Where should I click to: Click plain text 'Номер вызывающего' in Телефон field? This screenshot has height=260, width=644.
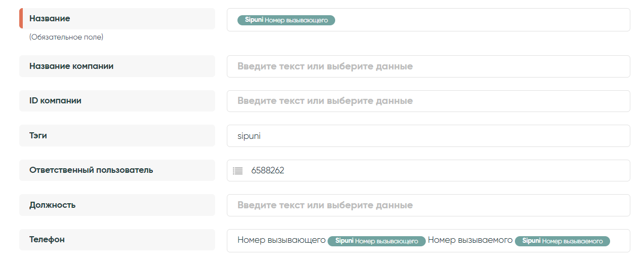click(281, 240)
